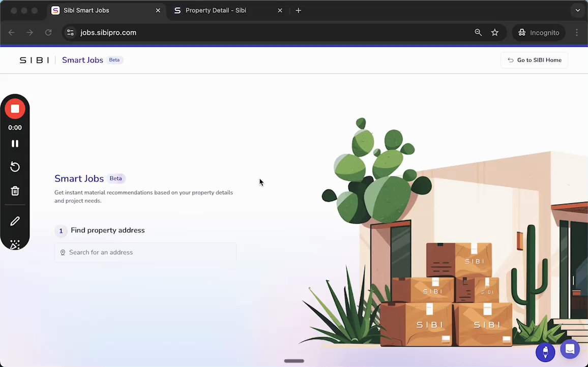Screen dimensions: 588x367
Task: Click the Beta badge beside the main heading
Action: (x=115, y=178)
